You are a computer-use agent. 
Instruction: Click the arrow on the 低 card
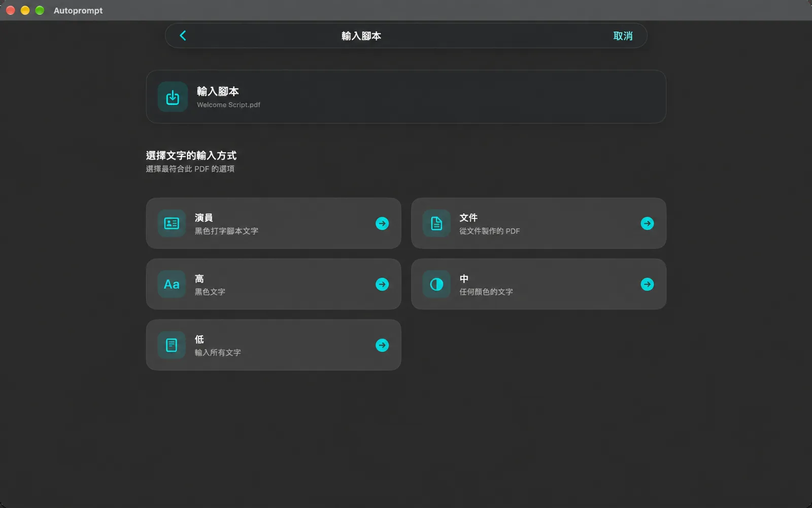(382, 345)
